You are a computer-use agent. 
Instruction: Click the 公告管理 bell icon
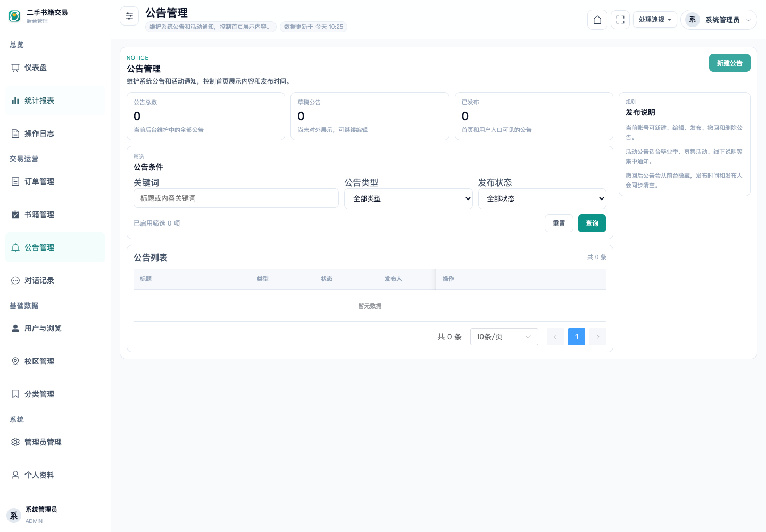pyautogui.click(x=15, y=247)
